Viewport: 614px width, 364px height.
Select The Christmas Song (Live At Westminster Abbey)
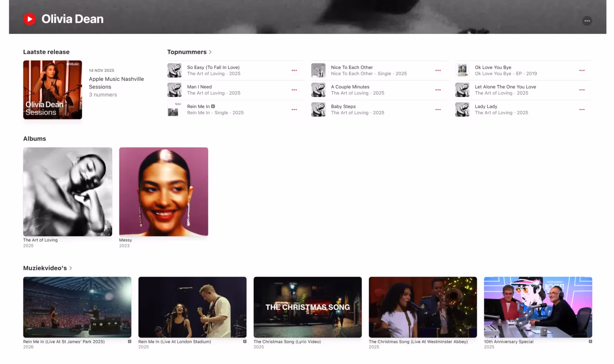[x=422, y=307]
